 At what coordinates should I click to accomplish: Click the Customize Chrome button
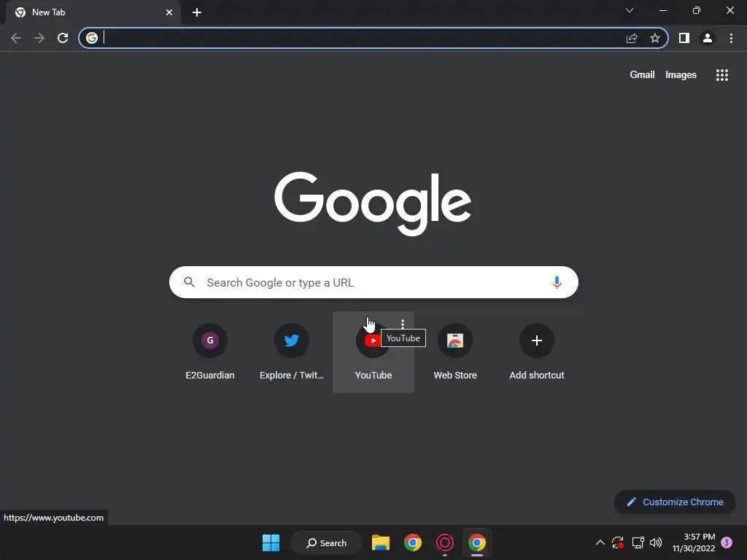675,502
